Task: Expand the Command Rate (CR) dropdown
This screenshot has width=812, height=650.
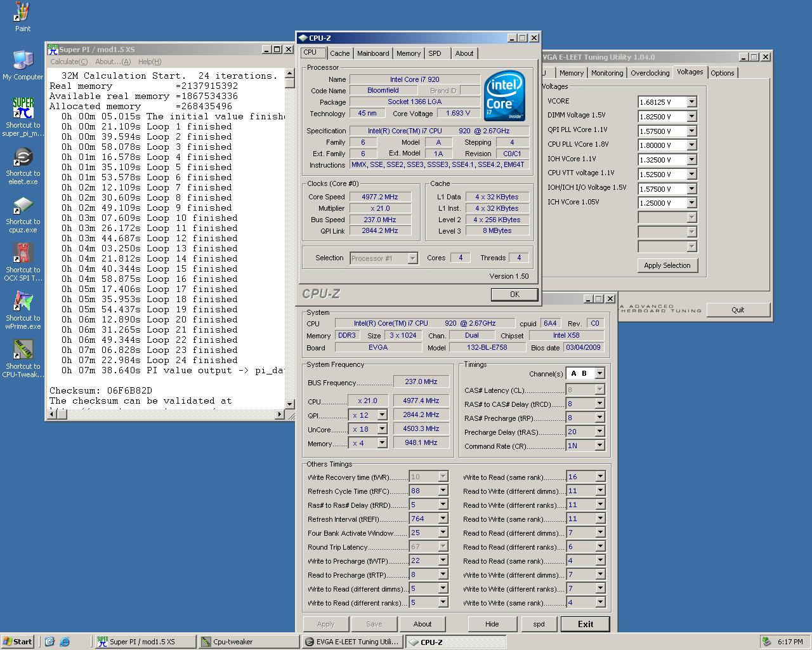Action: 599,446
